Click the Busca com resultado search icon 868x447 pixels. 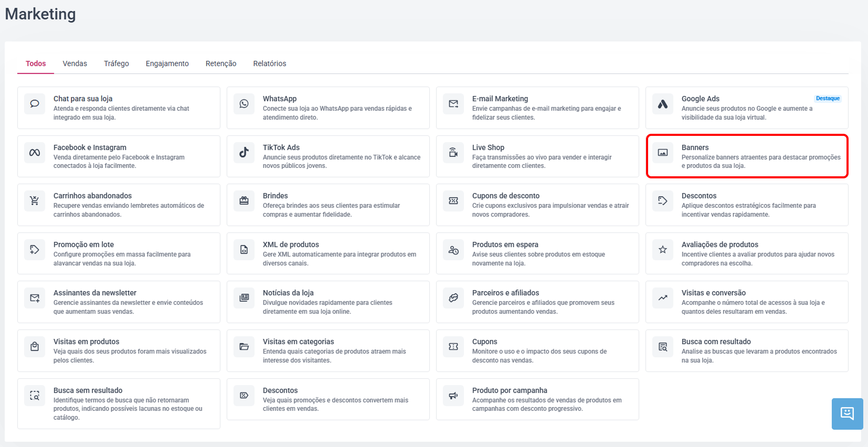coord(663,347)
